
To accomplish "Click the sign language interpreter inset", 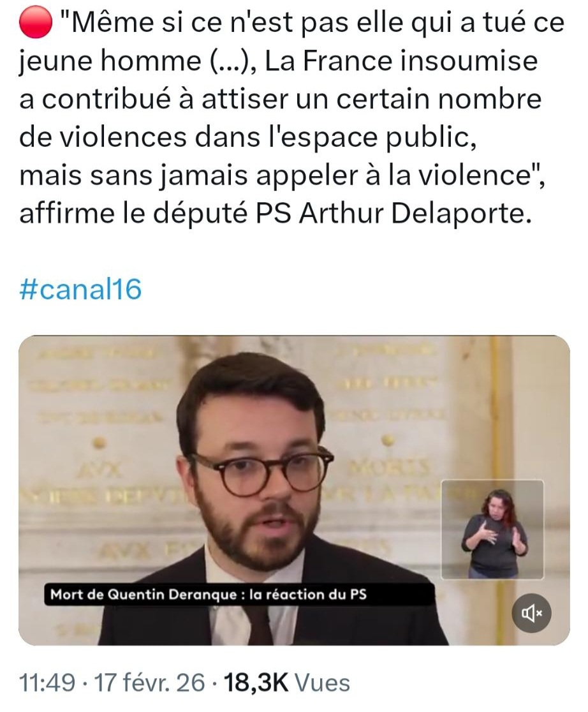I will point(492,530).
